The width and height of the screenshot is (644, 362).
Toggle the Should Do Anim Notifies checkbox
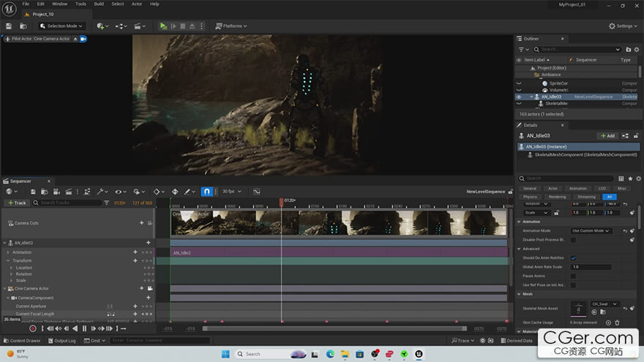point(573,258)
